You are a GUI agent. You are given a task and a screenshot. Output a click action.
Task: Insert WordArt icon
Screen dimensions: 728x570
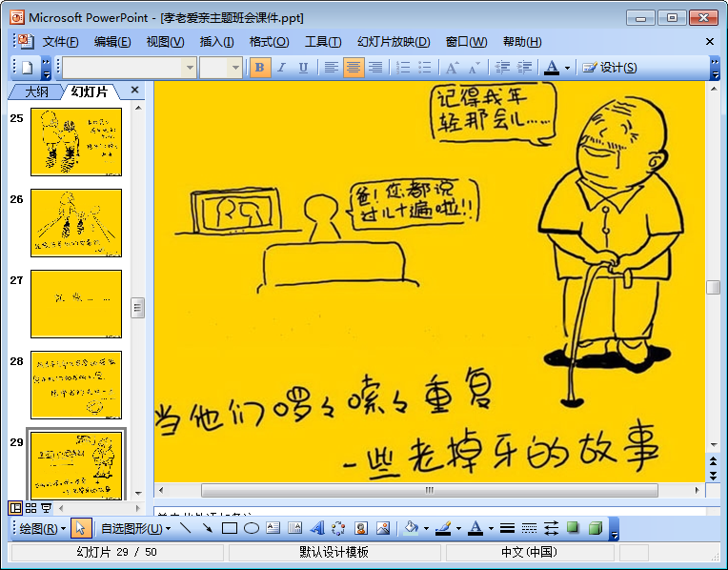click(317, 529)
